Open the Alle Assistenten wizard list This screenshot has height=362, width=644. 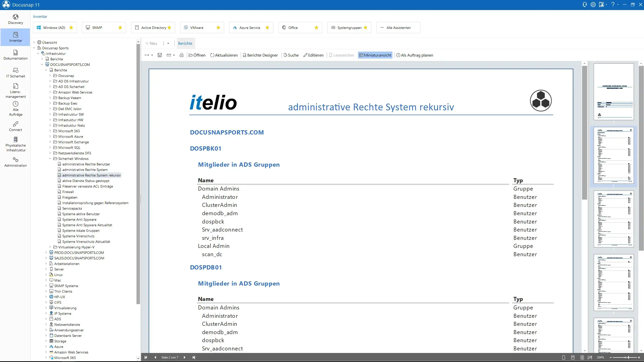click(x=398, y=28)
